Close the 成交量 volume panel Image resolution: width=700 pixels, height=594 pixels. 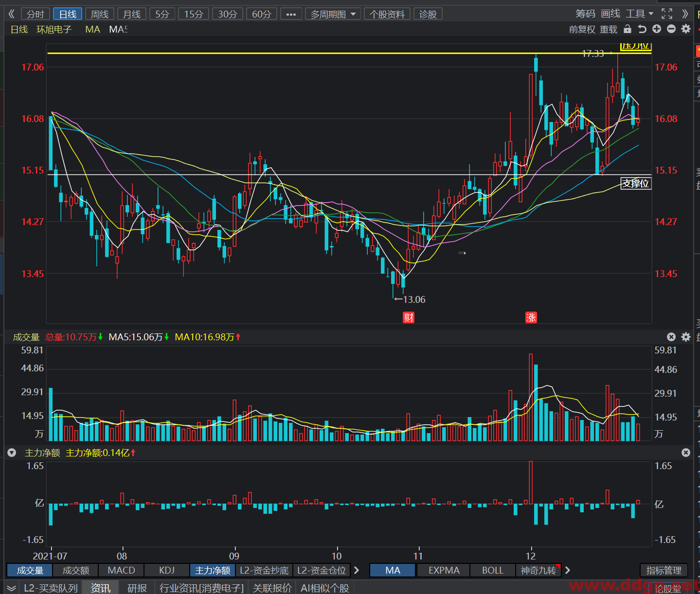click(671, 337)
